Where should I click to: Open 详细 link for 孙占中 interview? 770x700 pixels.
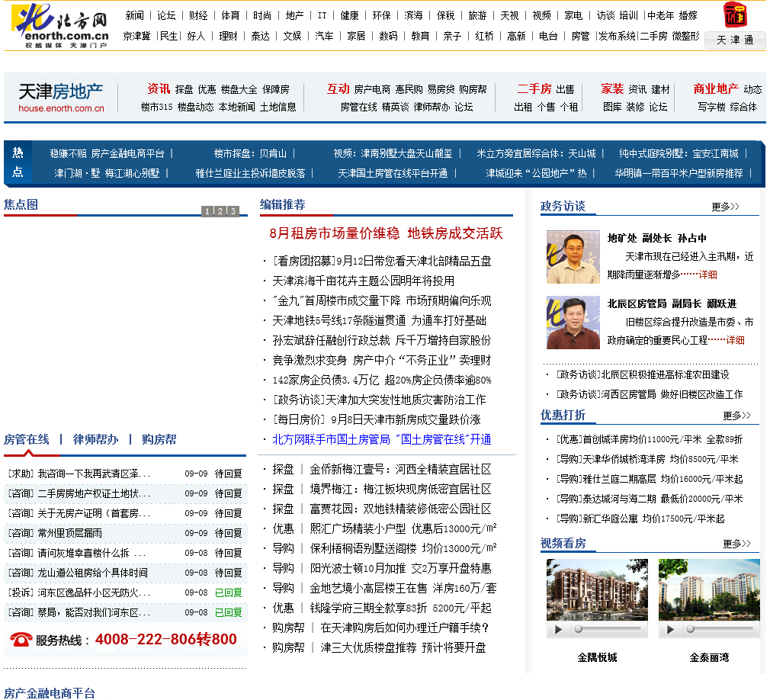click(707, 275)
